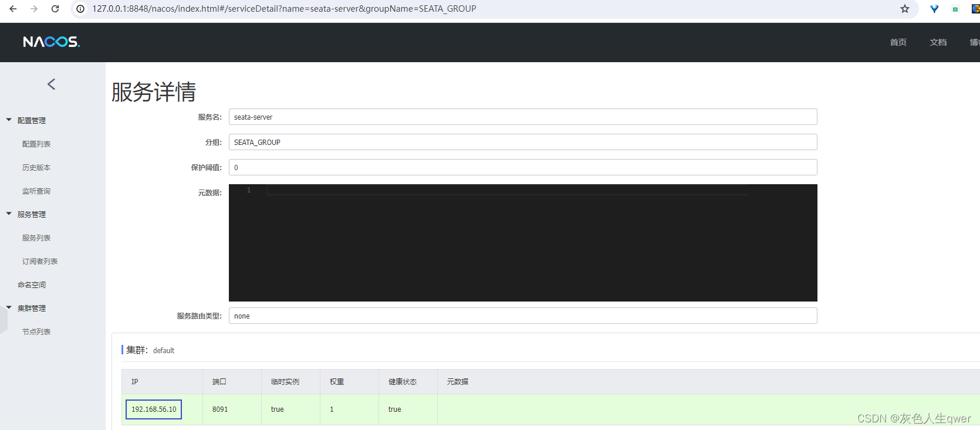Click the green square extension icon
This screenshot has height=430, width=980.
[x=955, y=9]
